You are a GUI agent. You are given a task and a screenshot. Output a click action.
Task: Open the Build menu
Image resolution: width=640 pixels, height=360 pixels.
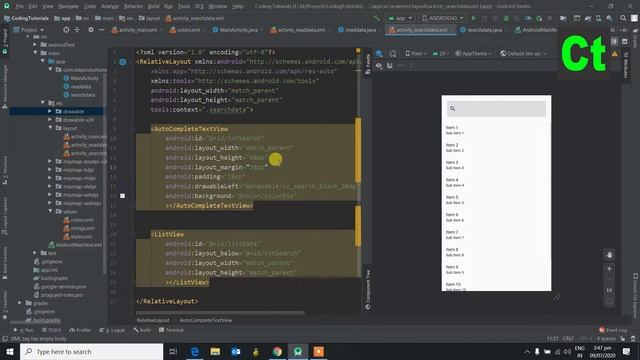pyautogui.click(x=153, y=6)
